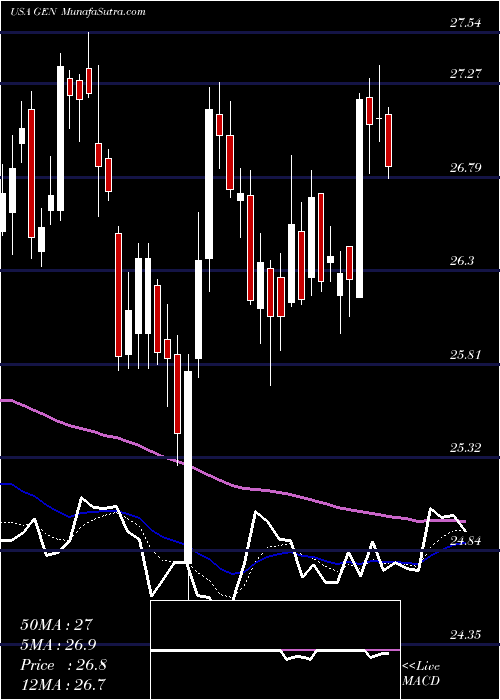Click the 25.32 price axis label
This screenshot has width=500, height=700.
click(466, 448)
